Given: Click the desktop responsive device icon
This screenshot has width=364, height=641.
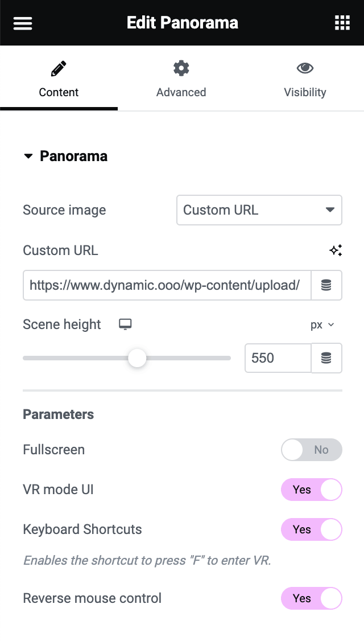Looking at the screenshot, I should tap(125, 324).
